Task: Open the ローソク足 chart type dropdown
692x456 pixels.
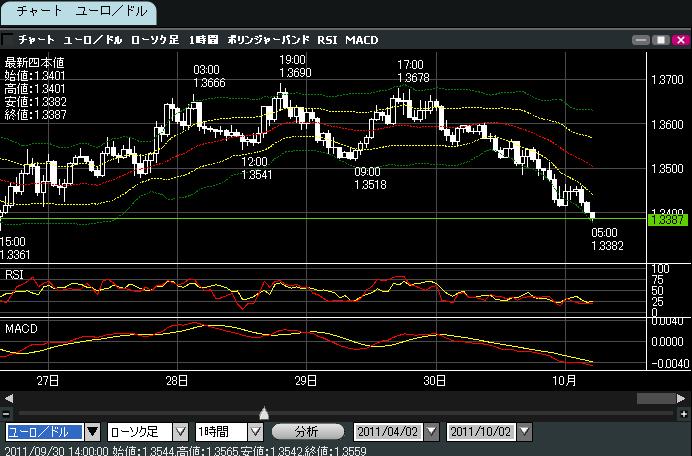Action: pos(180,432)
